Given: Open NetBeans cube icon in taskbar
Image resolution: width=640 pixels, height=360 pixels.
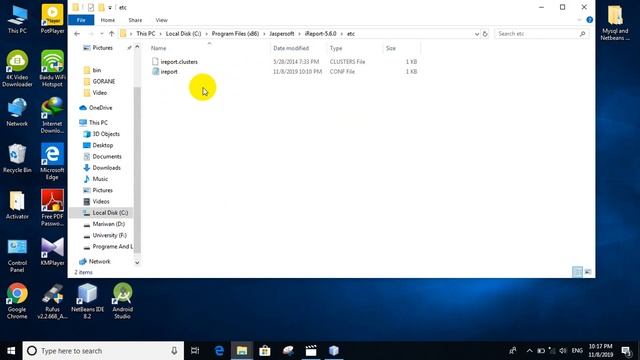Looking at the screenshot, I should 334,351.
